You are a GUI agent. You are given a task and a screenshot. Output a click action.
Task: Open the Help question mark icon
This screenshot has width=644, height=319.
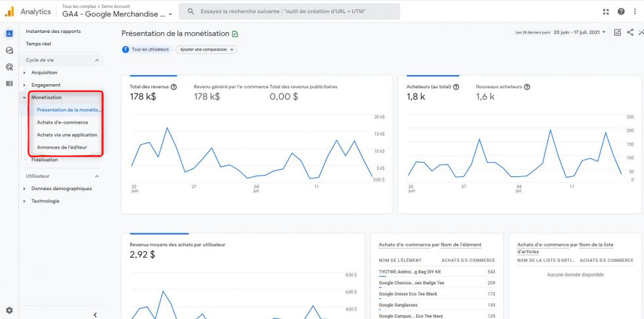click(x=621, y=12)
